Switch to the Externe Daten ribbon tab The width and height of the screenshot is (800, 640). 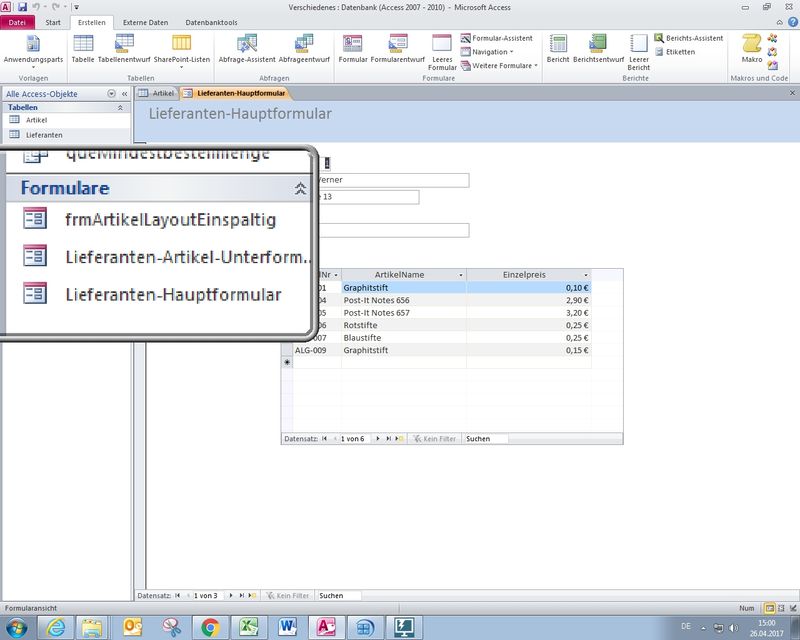pyautogui.click(x=145, y=21)
